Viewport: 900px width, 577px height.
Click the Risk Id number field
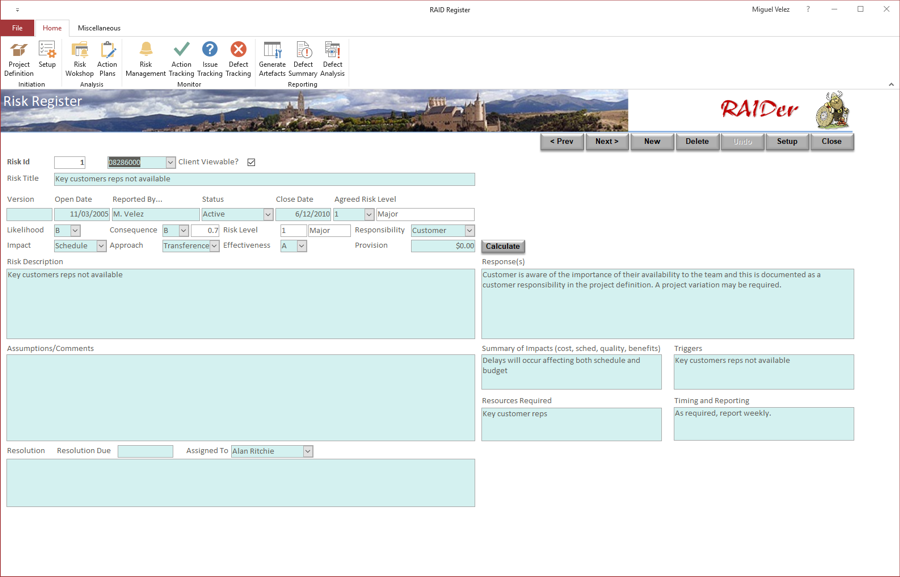click(x=69, y=162)
